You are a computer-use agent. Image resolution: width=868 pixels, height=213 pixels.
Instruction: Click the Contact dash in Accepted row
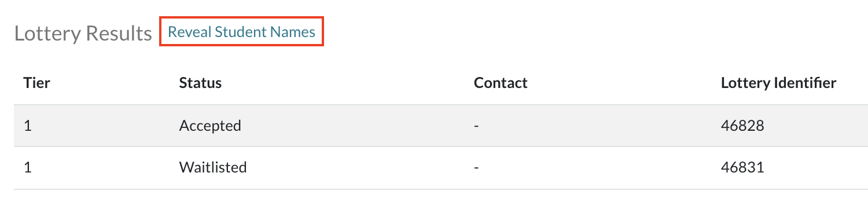476,125
